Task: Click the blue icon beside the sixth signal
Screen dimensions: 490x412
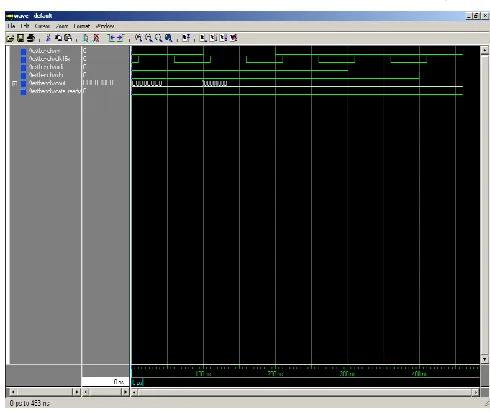Action: point(23,91)
